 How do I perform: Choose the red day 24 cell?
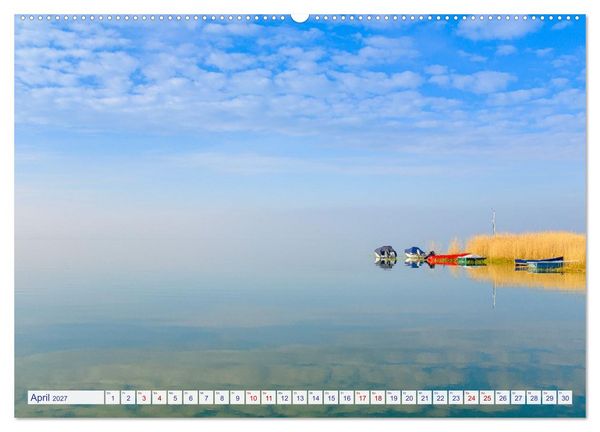coord(471,397)
